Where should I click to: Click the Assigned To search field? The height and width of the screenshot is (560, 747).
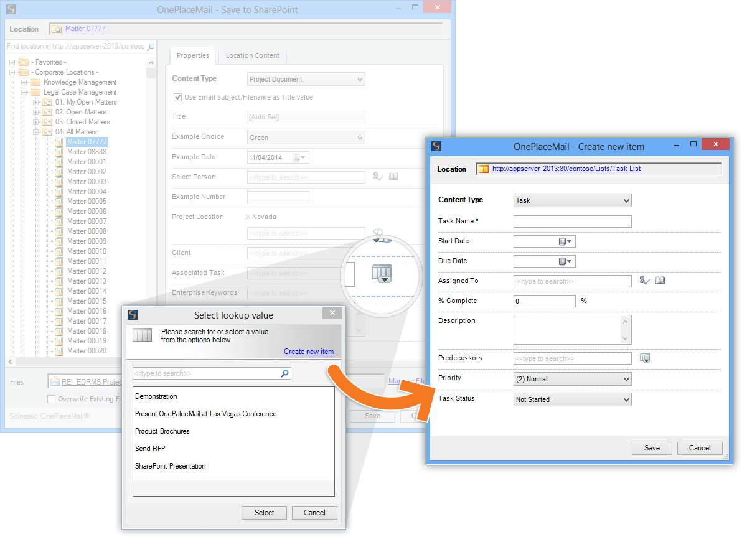[x=573, y=281]
